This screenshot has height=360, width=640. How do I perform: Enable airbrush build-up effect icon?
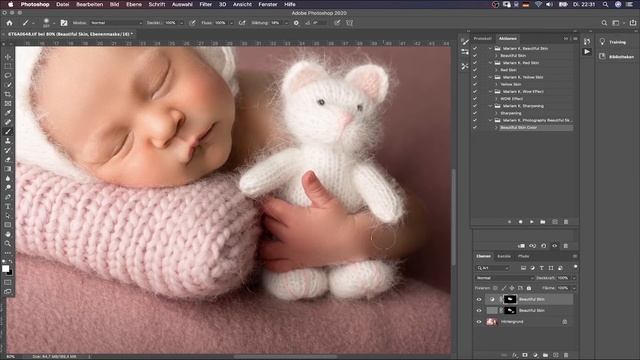pos(242,23)
